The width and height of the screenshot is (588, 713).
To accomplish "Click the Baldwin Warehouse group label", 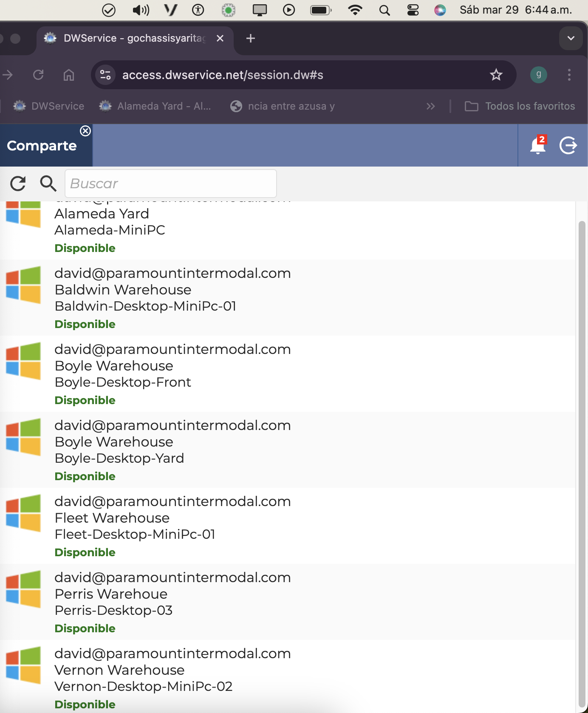I will click(x=123, y=290).
